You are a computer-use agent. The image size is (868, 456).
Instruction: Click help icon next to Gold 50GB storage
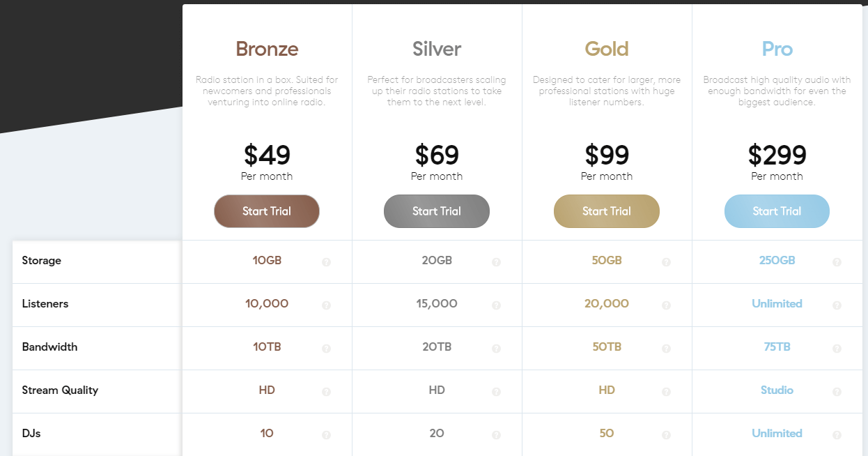point(666,262)
